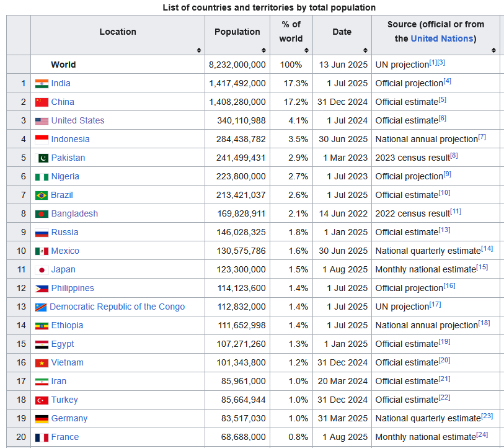Open citation [4] for India
The height and width of the screenshot is (448, 504).
[448, 81]
